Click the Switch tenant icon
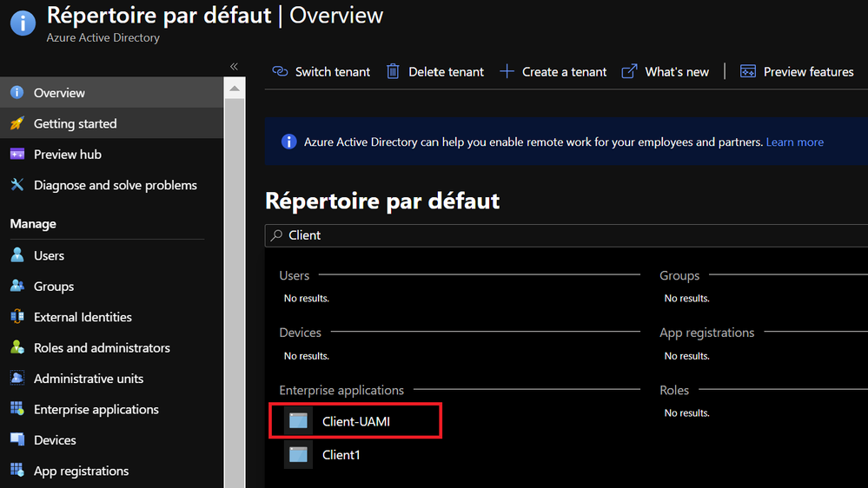Image resolution: width=868 pixels, height=488 pixels. coord(280,71)
